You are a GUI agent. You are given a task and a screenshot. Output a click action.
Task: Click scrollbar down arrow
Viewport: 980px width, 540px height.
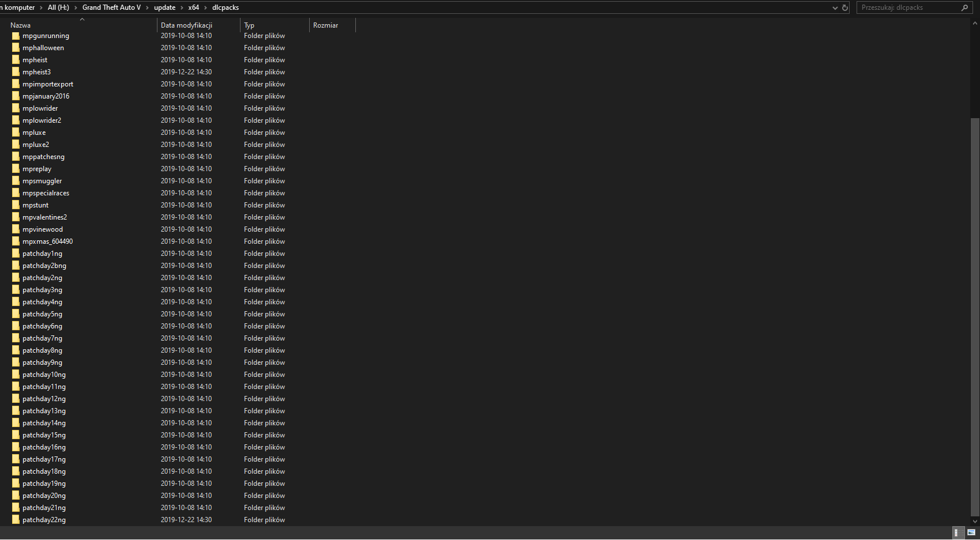(975, 521)
